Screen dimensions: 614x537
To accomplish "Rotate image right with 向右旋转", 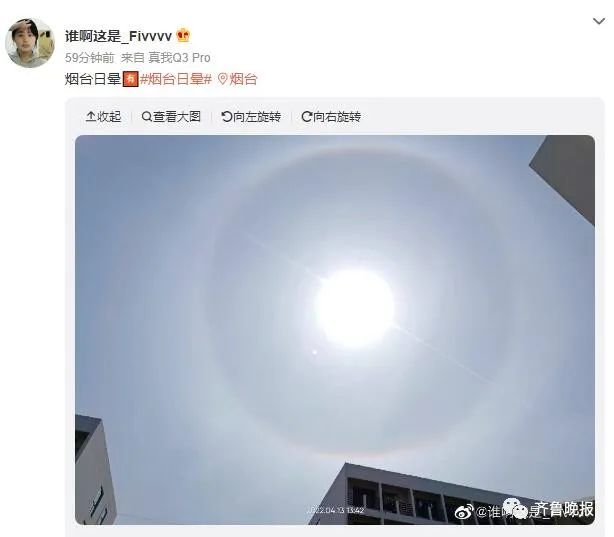I will (331, 117).
